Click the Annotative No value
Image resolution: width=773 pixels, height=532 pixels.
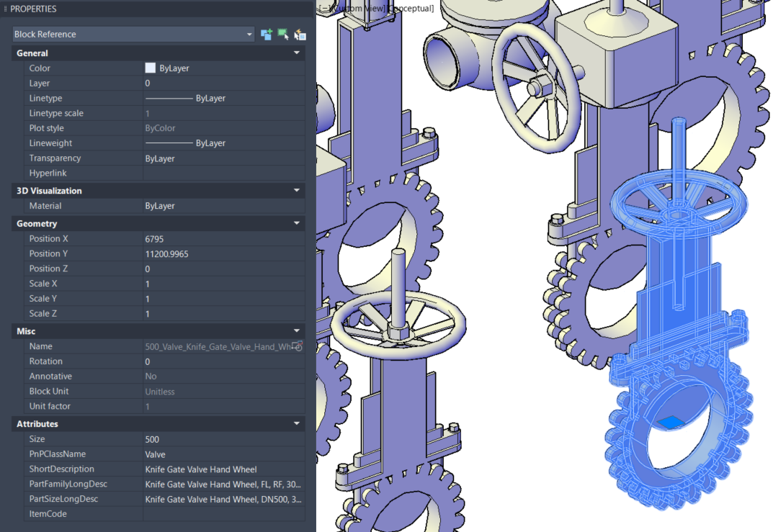pos(151,377)
